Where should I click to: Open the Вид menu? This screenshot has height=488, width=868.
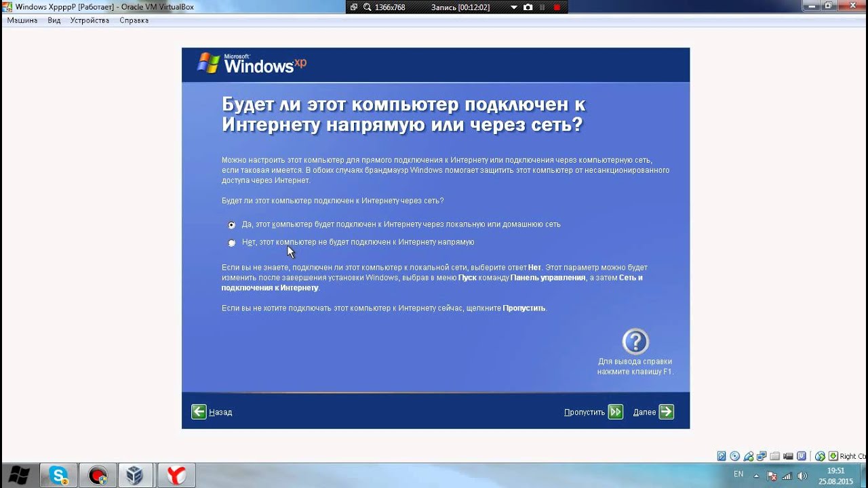click(x=54, y=20)
